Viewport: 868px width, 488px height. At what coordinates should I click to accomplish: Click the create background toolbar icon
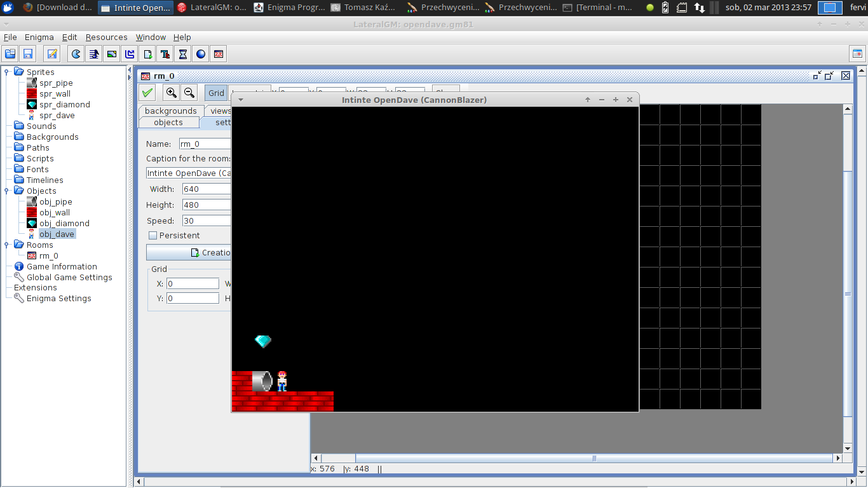coord(112,54)
